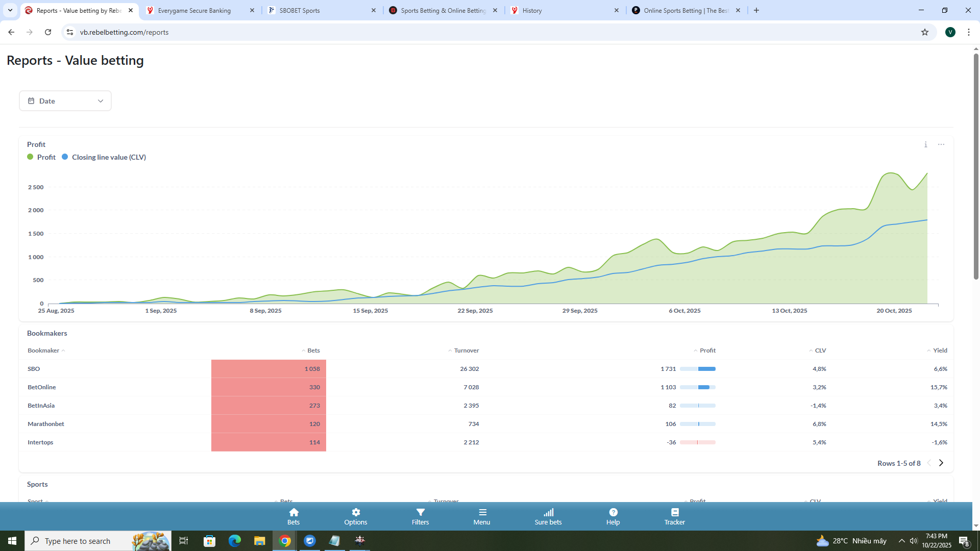Screen dimensions: 980x551
Task: Expand the Date filter dropdown
Action: point(65,101)
